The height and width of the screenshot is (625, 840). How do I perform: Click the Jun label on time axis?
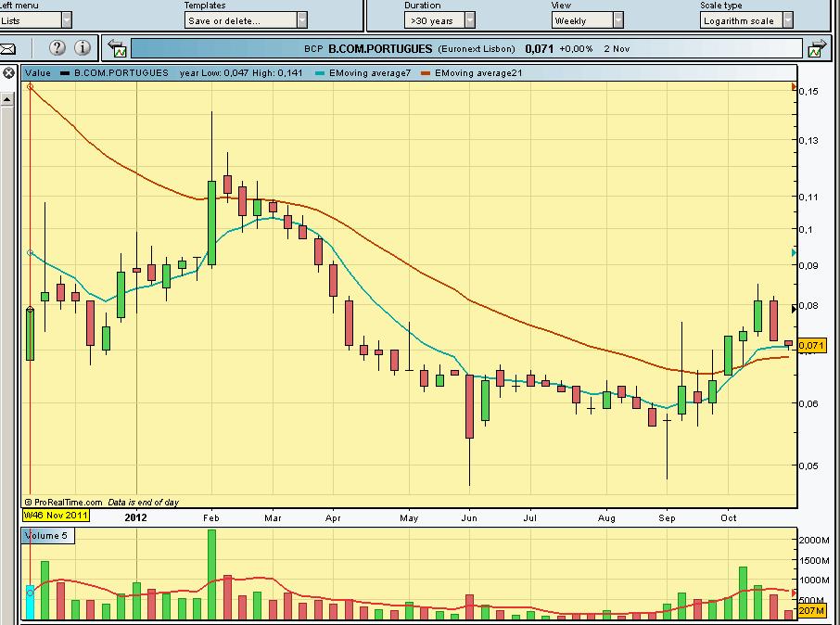pyautogui.click(x=469, y=517)
